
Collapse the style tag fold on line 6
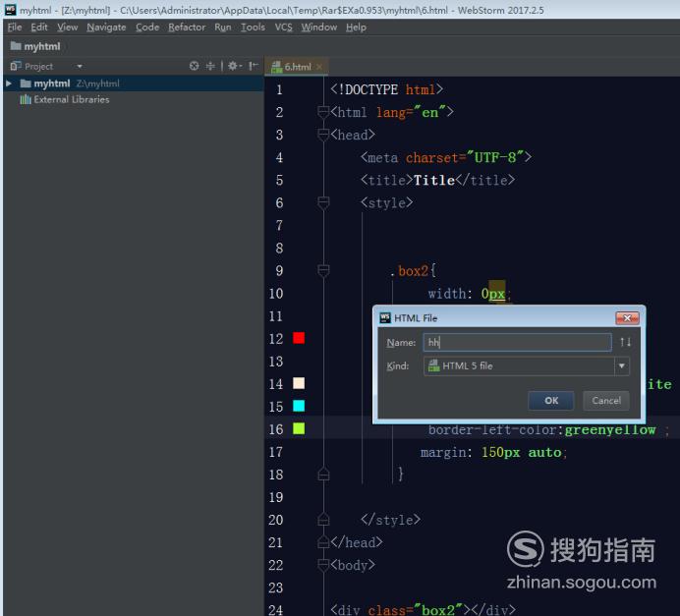(x=323, y=202)
